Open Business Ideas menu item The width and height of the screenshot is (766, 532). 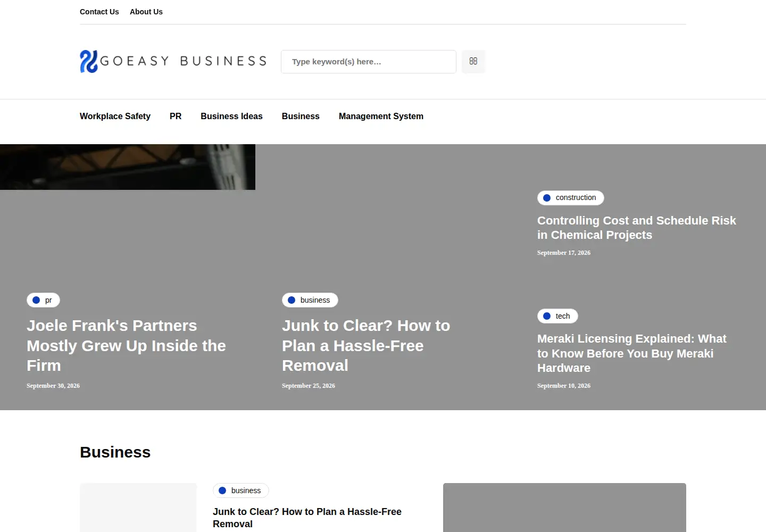pos(231,116)
